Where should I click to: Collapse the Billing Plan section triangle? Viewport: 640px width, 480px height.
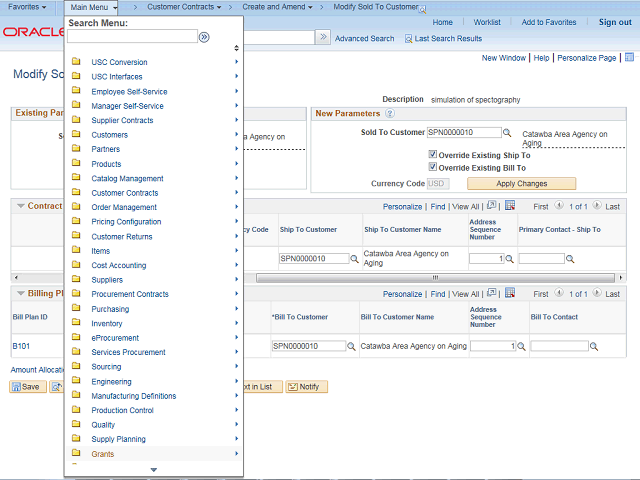20,293
